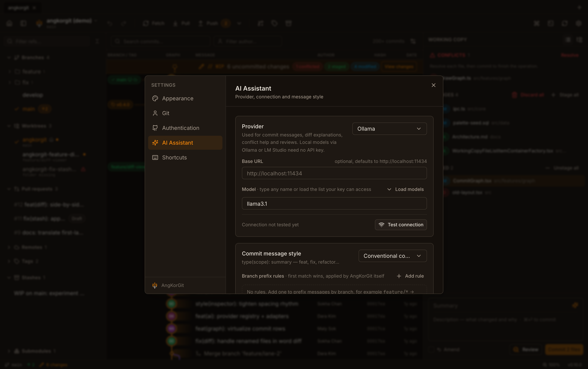Click the Base URL input field
The image size is (588, 369).
334,173
